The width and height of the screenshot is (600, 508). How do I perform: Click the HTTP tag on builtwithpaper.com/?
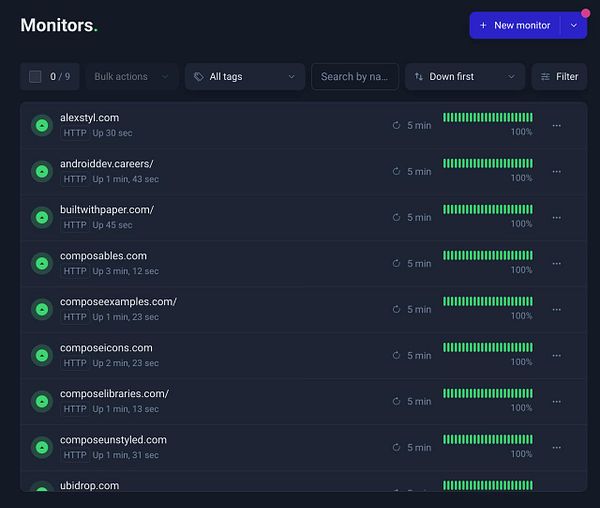pyautogui.click(x=75, y=225)
